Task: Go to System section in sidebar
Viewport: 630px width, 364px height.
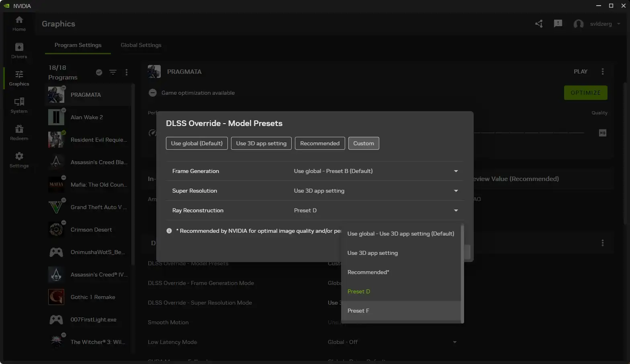Action: [19, 106]
